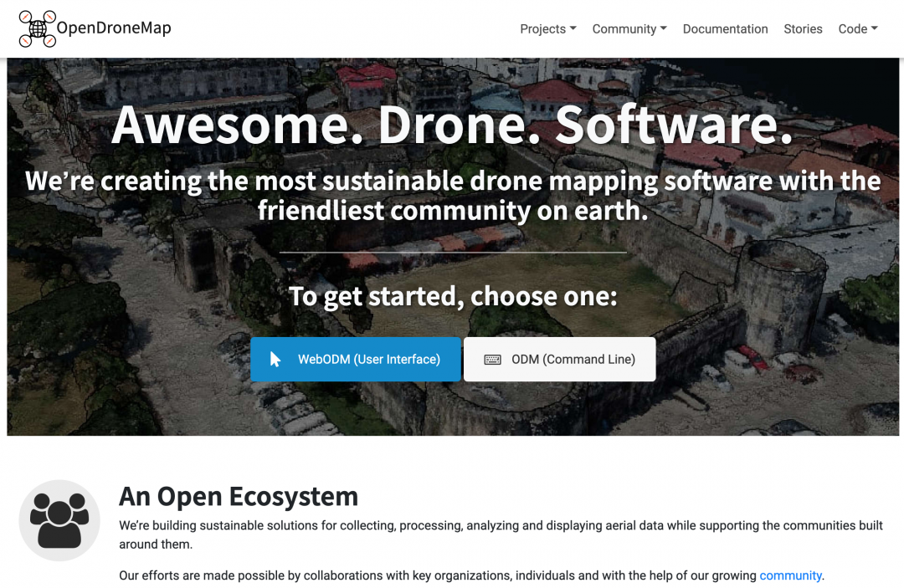Image resolution: width=904 pixels, height=588 pixels.
Task: Go to the Stories section
Action: point(803,28)
